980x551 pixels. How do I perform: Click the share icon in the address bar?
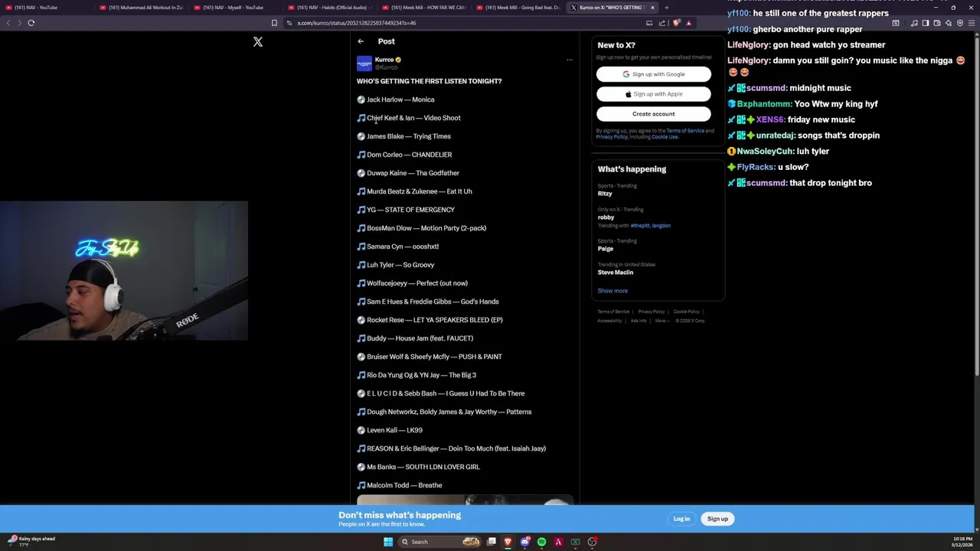click(662, 23)
